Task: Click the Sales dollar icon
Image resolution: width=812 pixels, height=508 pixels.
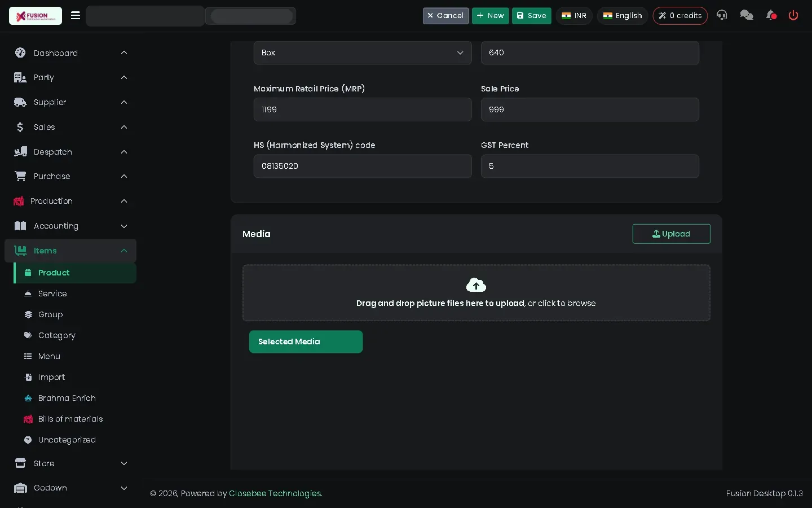Action: click(20, 127)
